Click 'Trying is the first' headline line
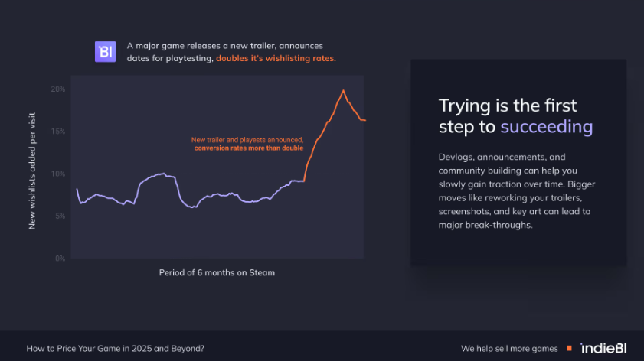 tap(508, 105)
